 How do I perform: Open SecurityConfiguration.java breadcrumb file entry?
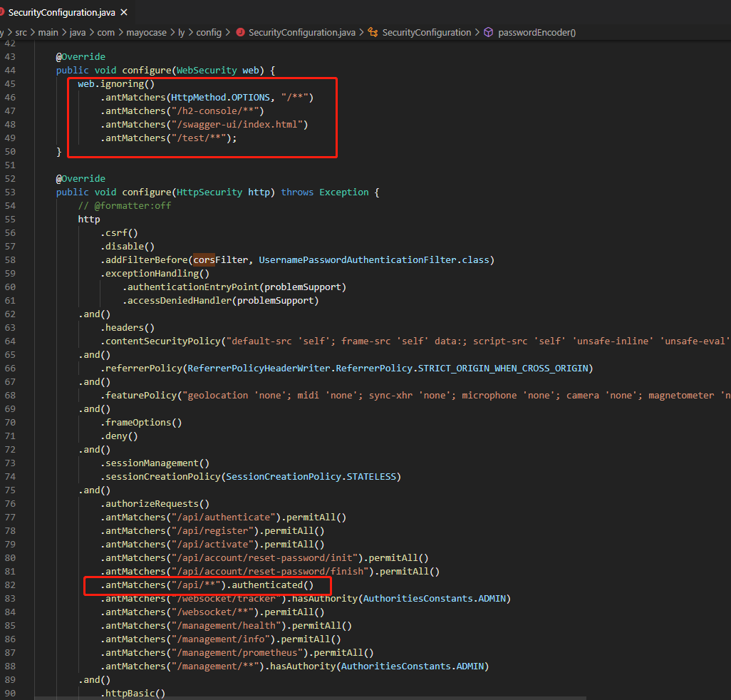[x=301, y=33]
